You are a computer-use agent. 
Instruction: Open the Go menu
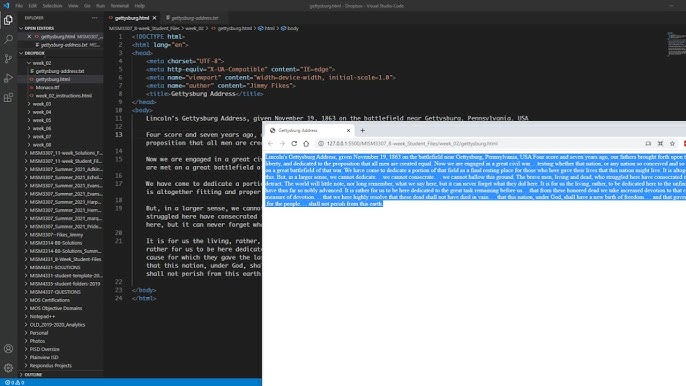(87, 6)
